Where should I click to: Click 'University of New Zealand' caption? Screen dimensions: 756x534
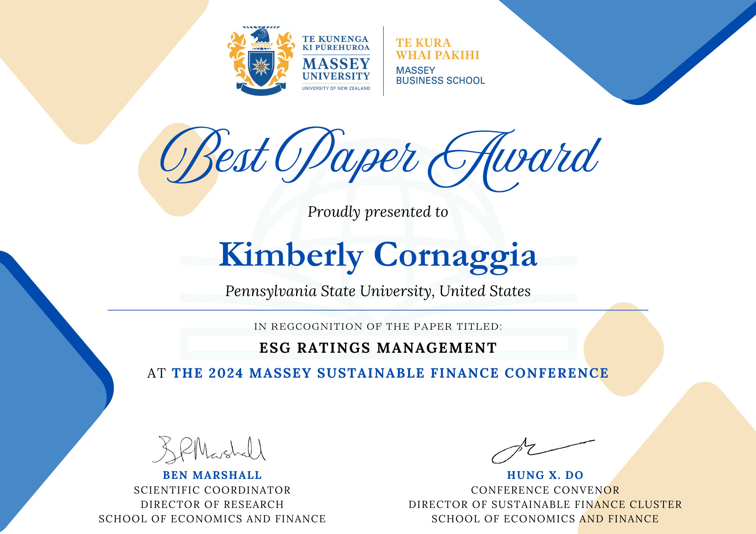point(336,88)
